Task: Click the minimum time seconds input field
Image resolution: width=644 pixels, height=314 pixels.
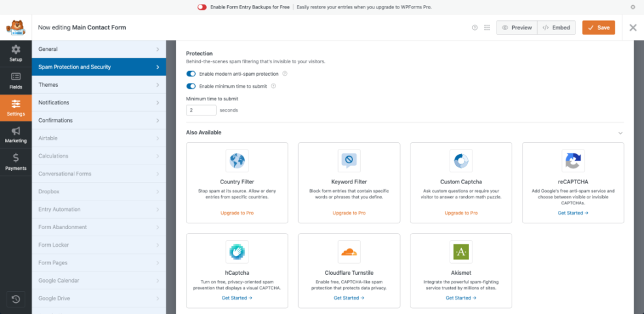Action: click(201, 110)
